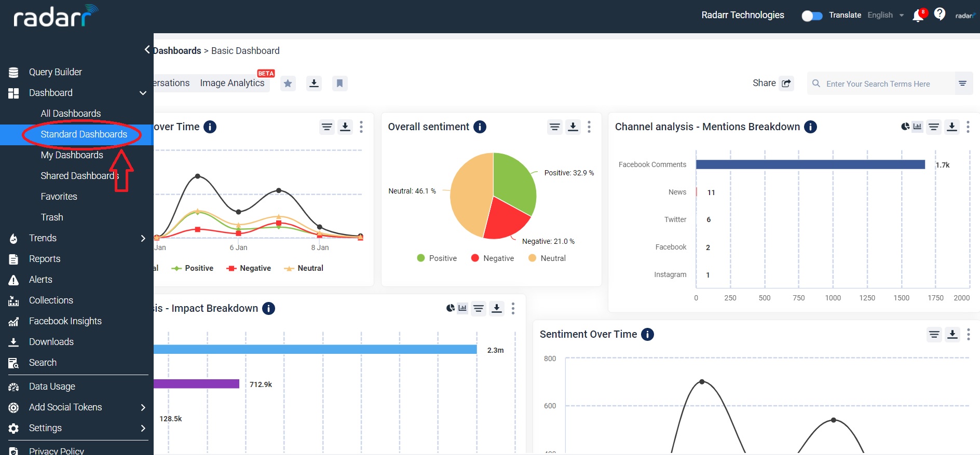Viewport: 980px width, 455px height.
Task: Open Reports section
Action: click(x=45, y=259)
